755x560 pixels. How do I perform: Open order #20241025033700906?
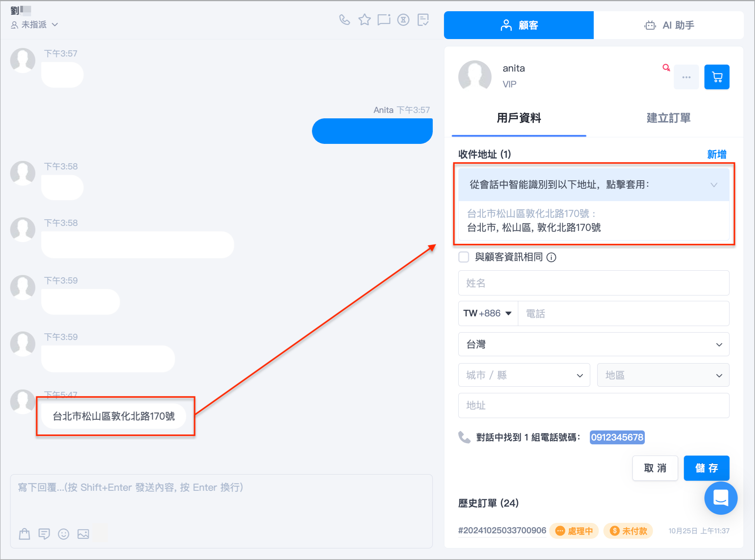tap(502, 530)
